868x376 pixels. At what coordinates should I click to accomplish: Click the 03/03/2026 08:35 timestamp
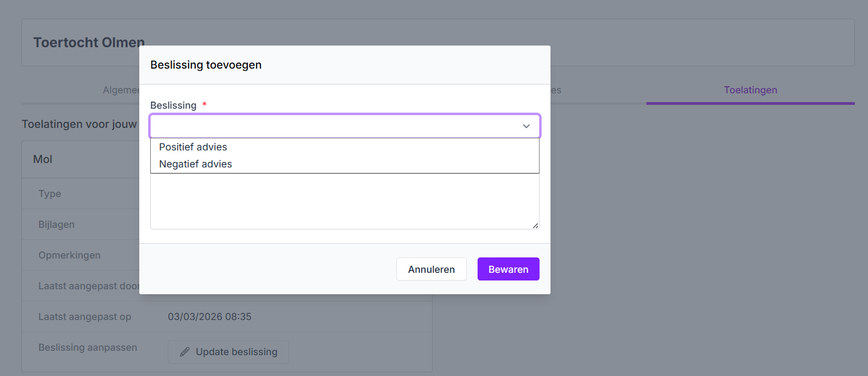pyautogui.click(x=209, y=317)
